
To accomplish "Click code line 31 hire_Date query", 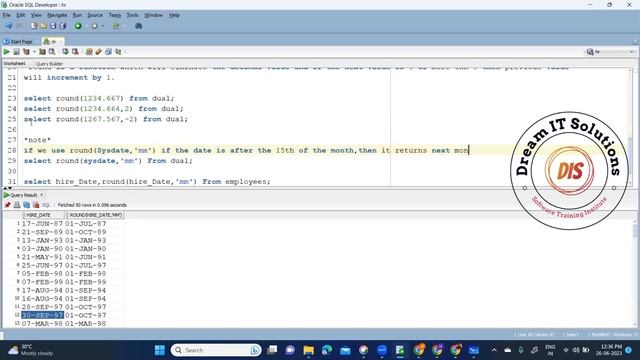I will tap(147, 182).
